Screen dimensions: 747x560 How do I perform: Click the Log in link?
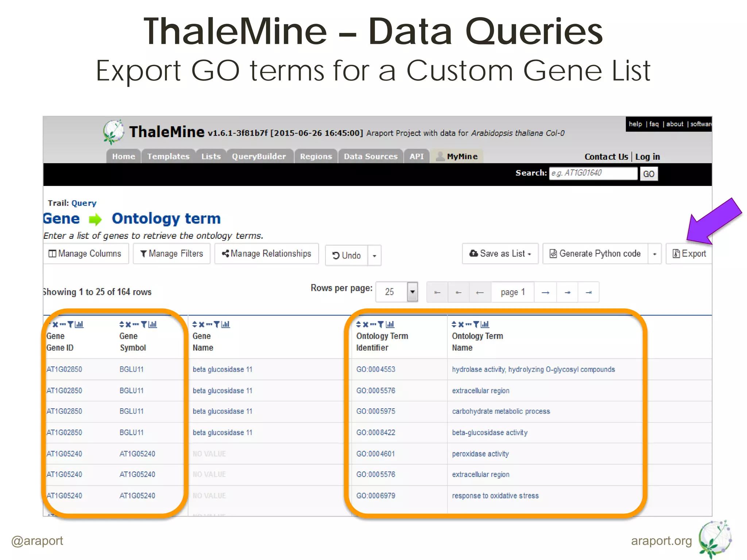(648, 157)
